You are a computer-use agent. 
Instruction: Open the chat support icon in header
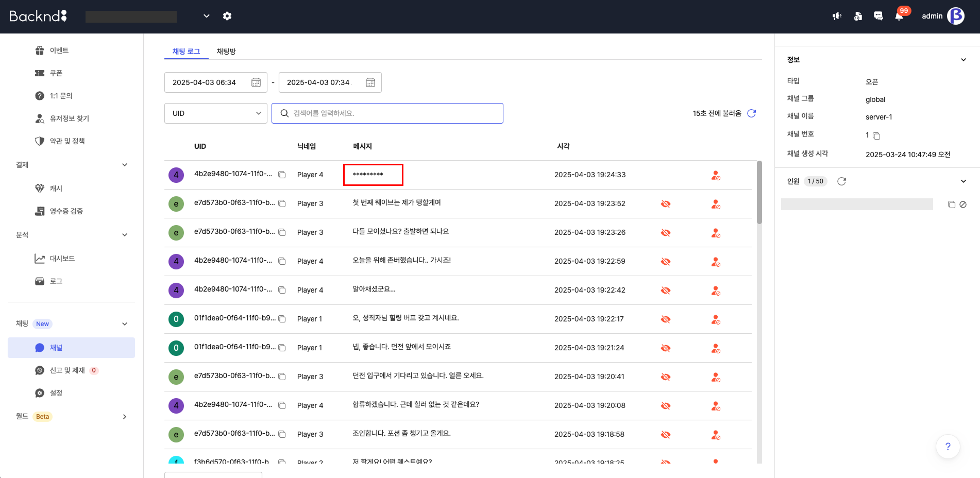(878, 16)
